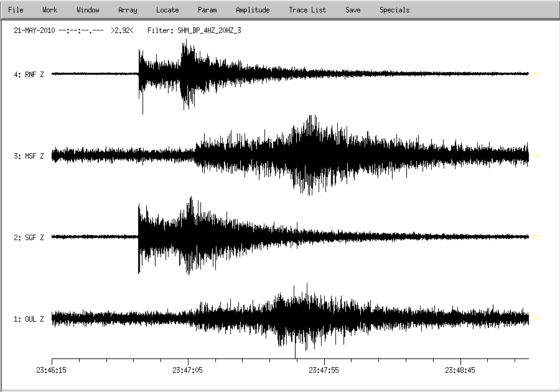Select trace label 1: OUL Z
The width and height of the screenshot is (560, 392).
point(29,319)
